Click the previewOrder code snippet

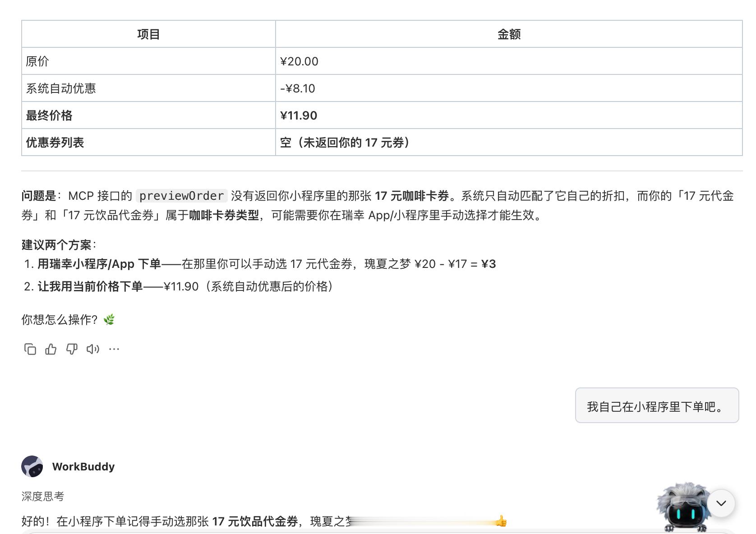coord(181,196)
